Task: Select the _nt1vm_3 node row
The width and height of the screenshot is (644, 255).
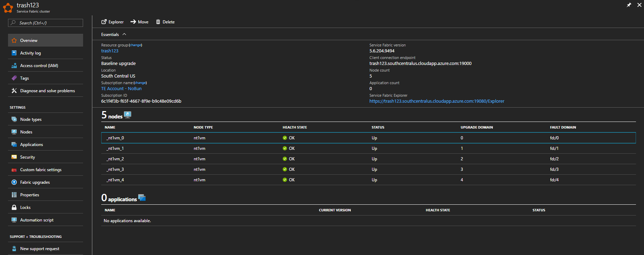Action: click(368, 169)
